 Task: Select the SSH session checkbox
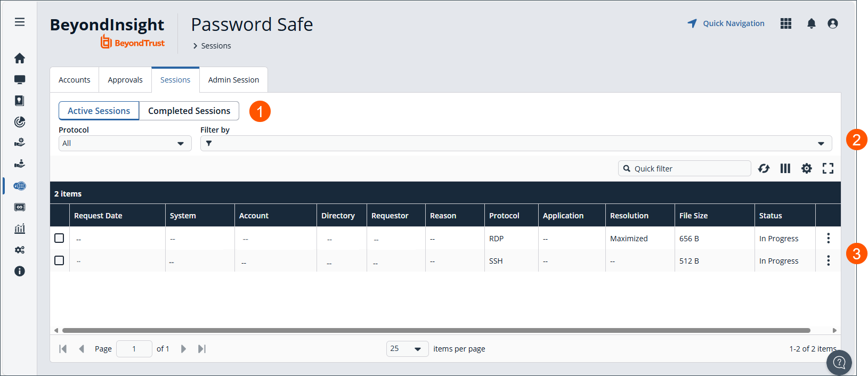pyautogui.click(x=59, y=260)
